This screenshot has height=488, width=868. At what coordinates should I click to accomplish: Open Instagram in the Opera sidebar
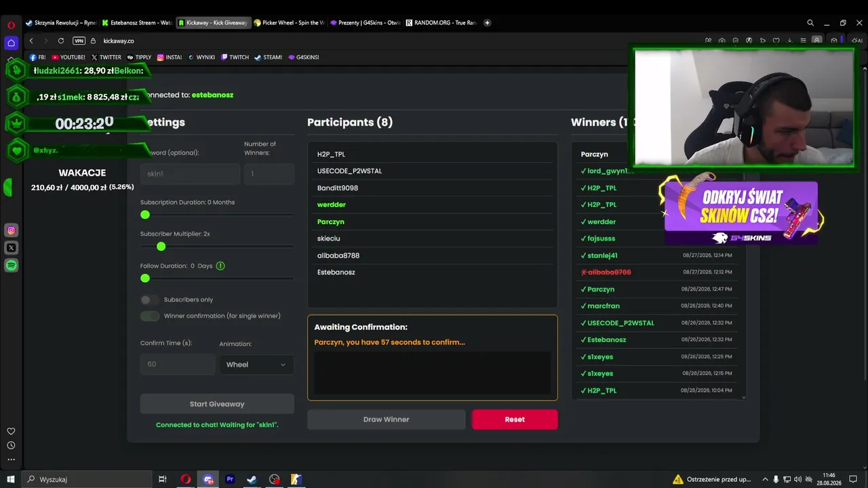(x=11, y=230)
